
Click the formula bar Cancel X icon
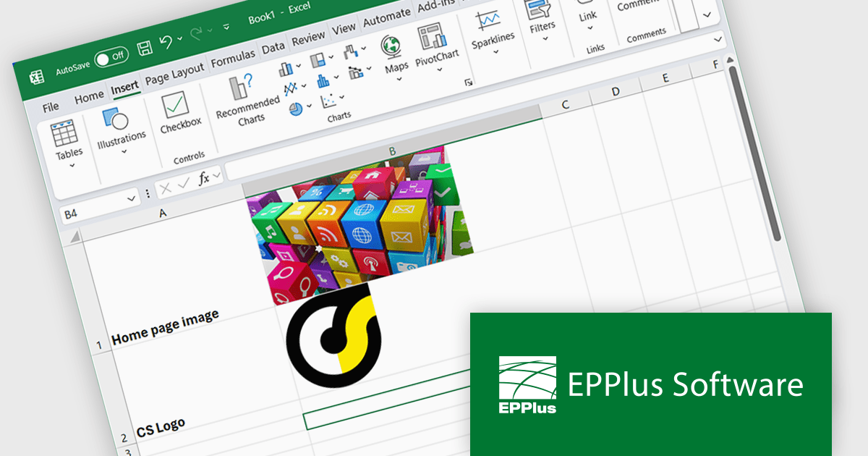(x=166, y=188)
